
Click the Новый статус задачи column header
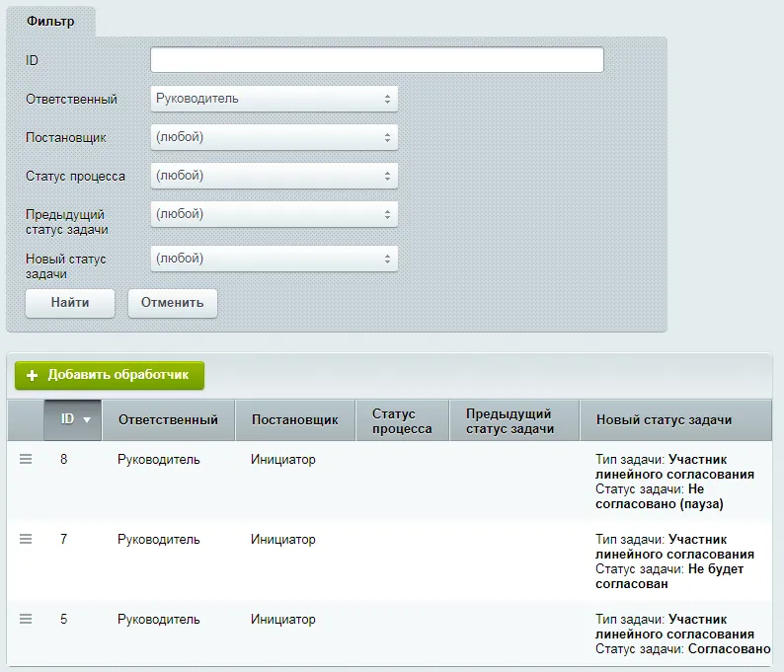664,419
